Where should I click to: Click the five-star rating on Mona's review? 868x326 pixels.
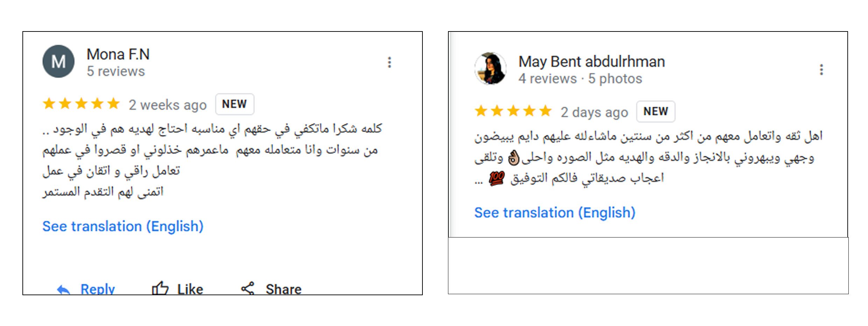coord(81,104)
